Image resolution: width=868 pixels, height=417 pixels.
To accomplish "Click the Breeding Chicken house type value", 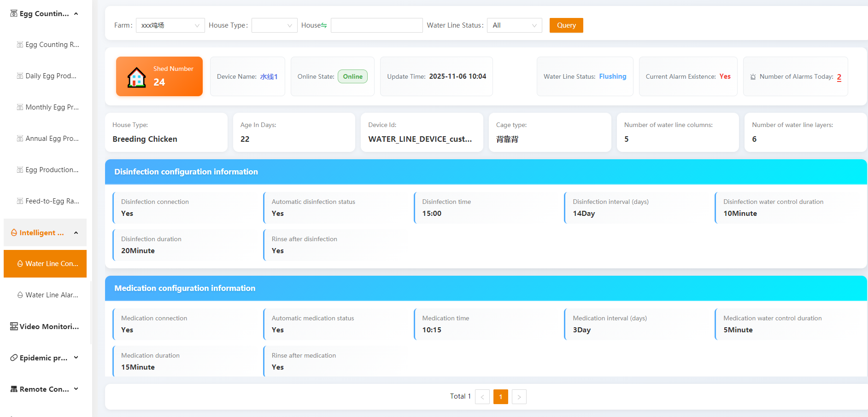I will click(145, 139).
